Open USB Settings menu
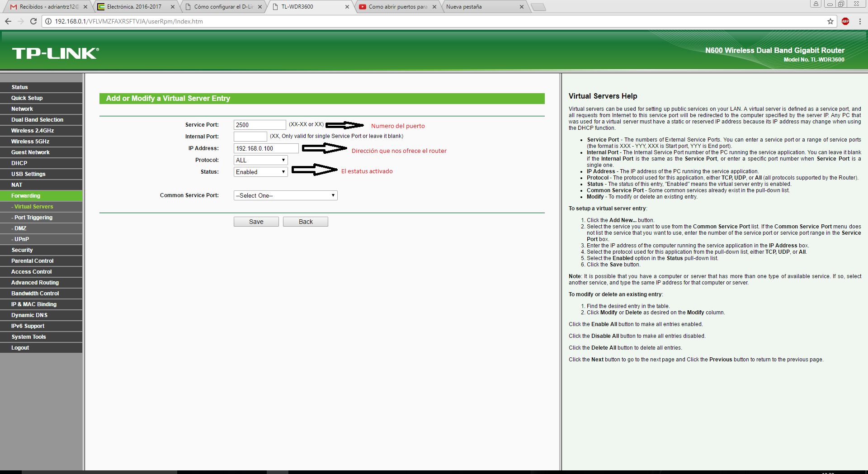Viewport: 868px width, 474px height. (41, 174)
